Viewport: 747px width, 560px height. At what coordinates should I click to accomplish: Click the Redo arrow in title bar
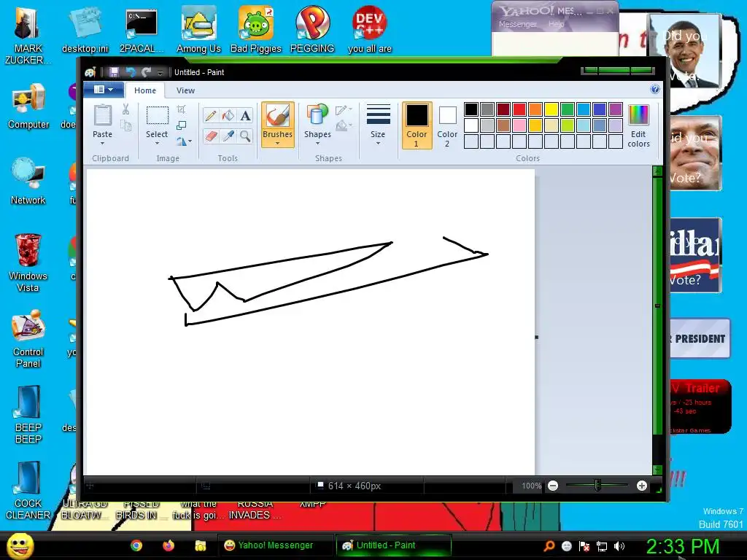146,72
